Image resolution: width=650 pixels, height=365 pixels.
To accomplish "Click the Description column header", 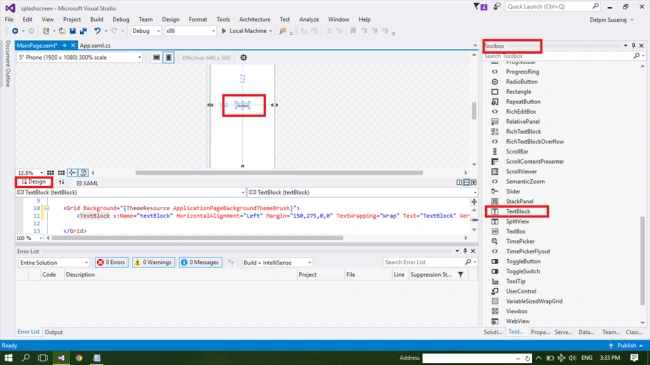I will (80, 275).
